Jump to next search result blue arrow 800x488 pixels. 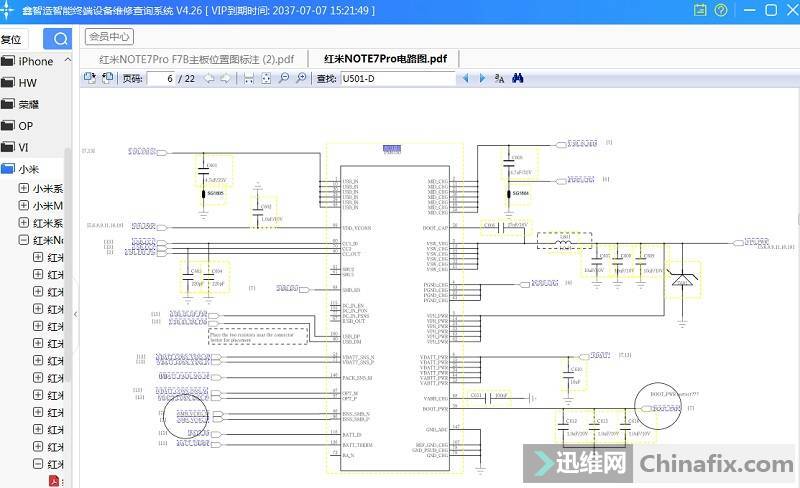click(x=481, y=78)
